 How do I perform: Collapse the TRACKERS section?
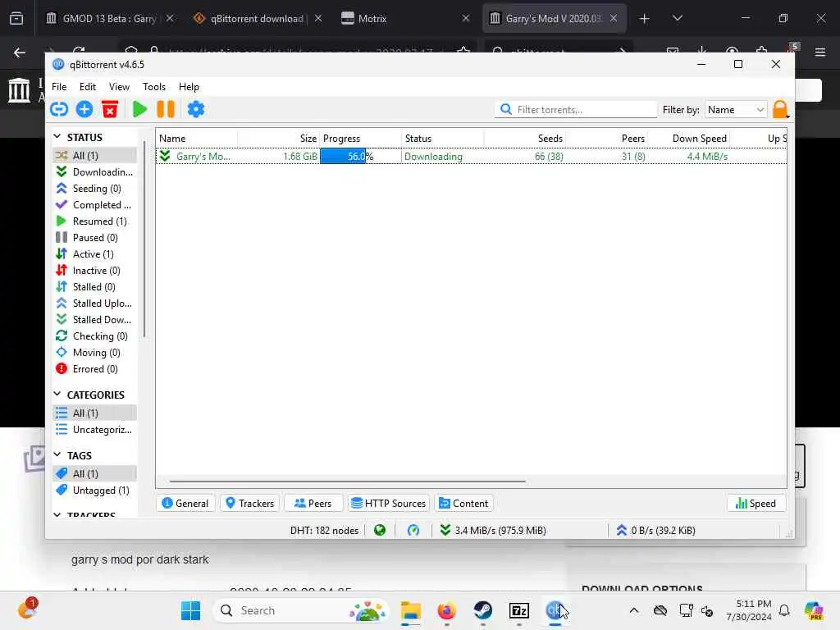tap(57, 514)
